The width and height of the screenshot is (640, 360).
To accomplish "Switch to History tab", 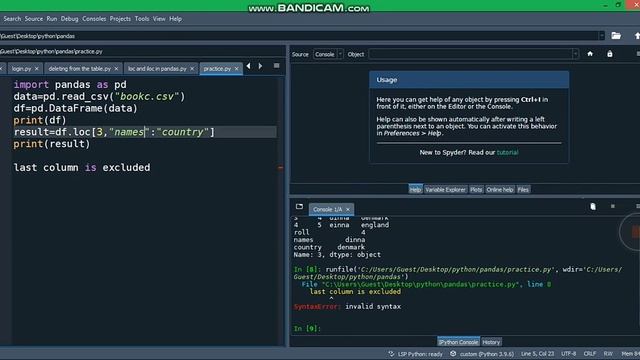I will point(491,342).
